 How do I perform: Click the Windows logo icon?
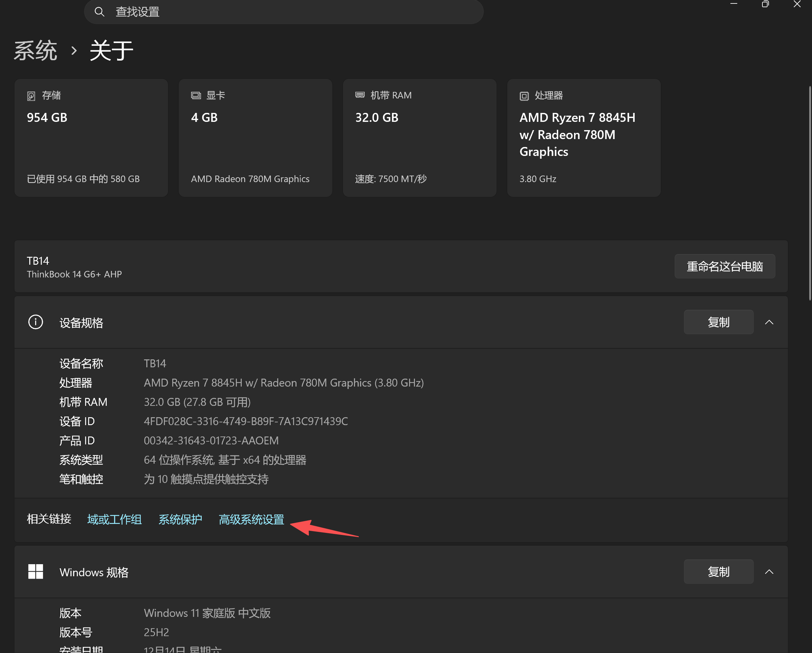pyautogui.click(x=36, y=572)
